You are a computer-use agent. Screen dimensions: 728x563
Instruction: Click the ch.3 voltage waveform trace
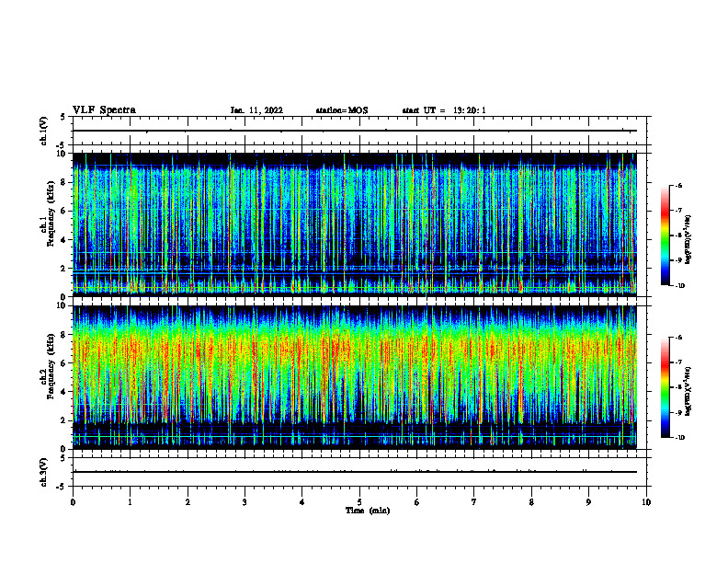click(x=355, y=472)
